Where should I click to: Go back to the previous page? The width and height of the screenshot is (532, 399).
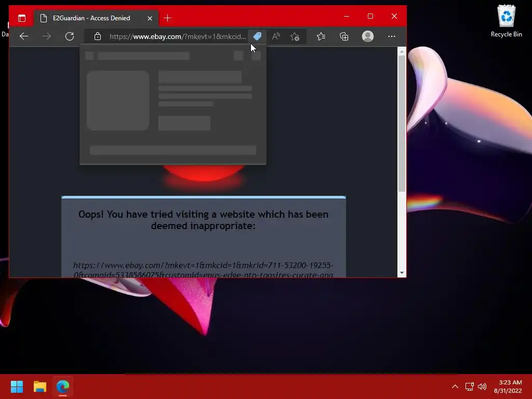click(24, 36)
